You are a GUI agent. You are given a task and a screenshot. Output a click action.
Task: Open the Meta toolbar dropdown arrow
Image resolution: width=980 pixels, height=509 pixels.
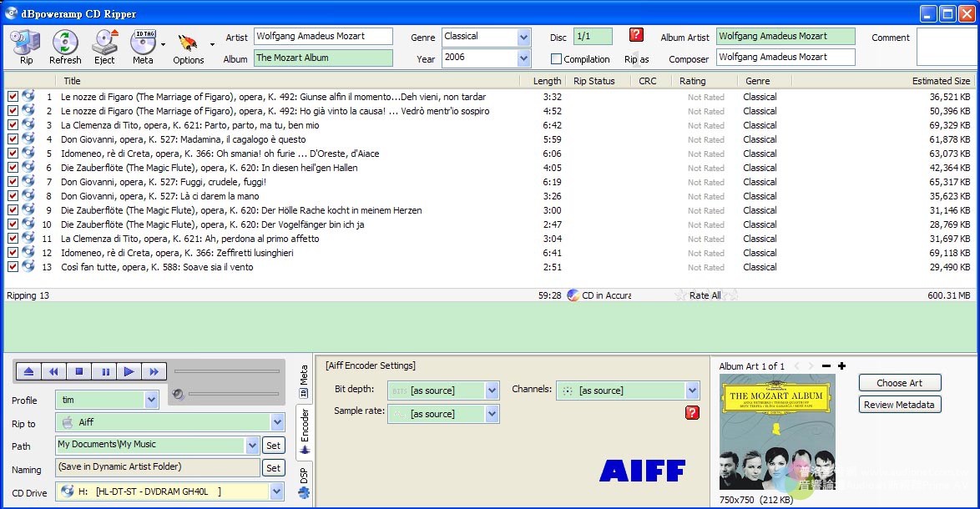tap(163, 44)
